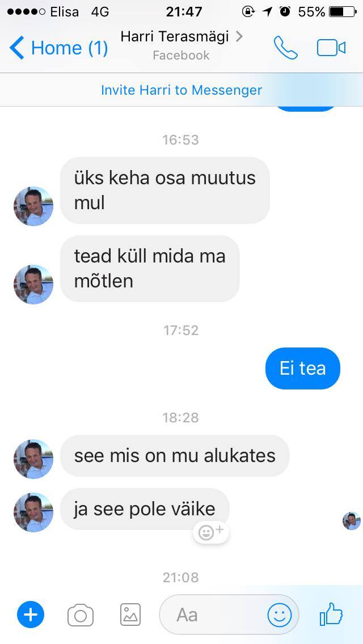Open the photo gallery picker icon

(x=130, y=615)
